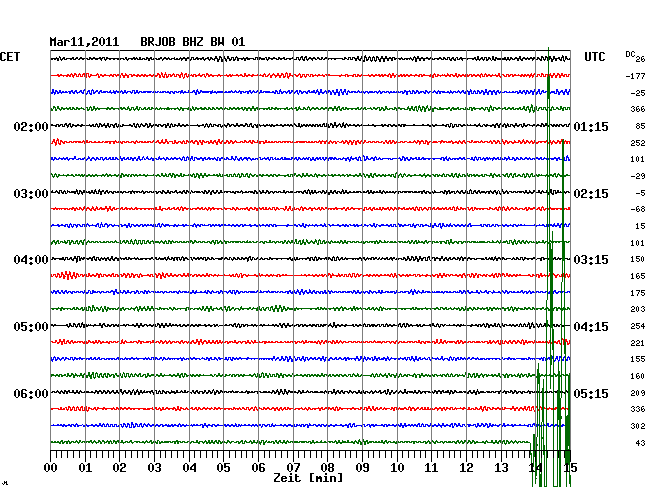Click the 06:00 CET time label

tap(31, 393)
